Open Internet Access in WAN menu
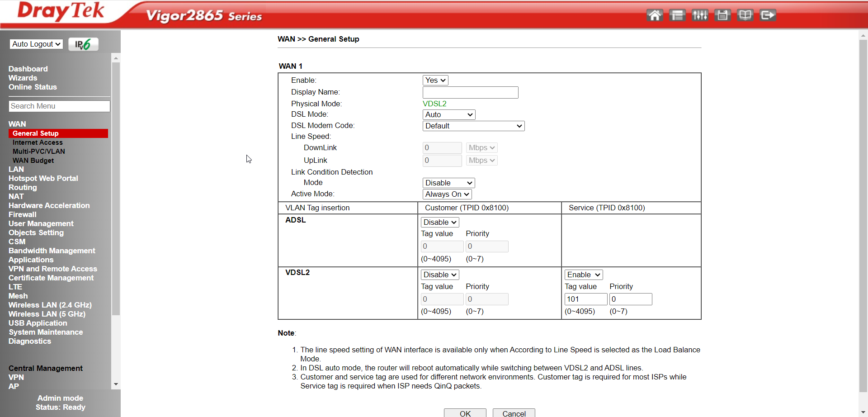 (x=38, y=142)
